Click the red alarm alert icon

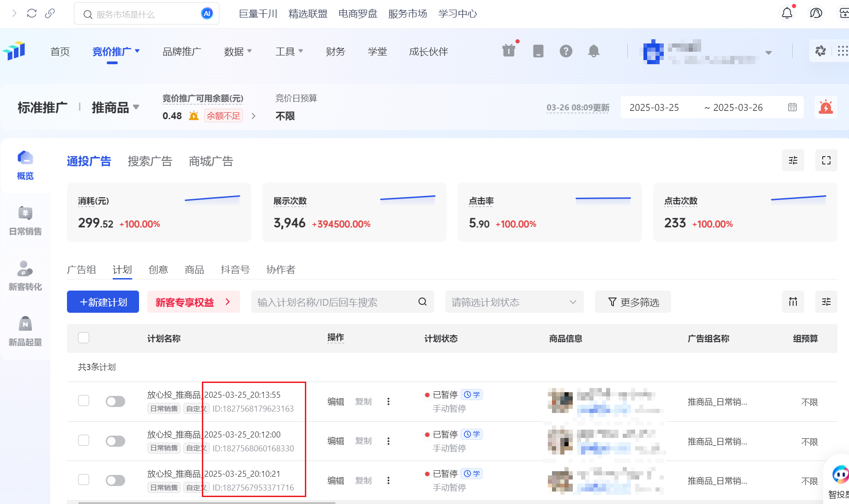(825, 108)
